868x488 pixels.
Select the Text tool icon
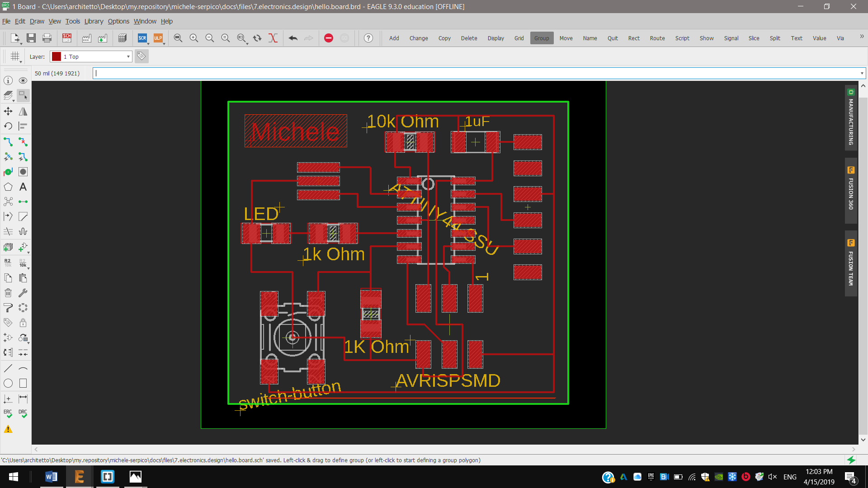click(x=23, y=187)
